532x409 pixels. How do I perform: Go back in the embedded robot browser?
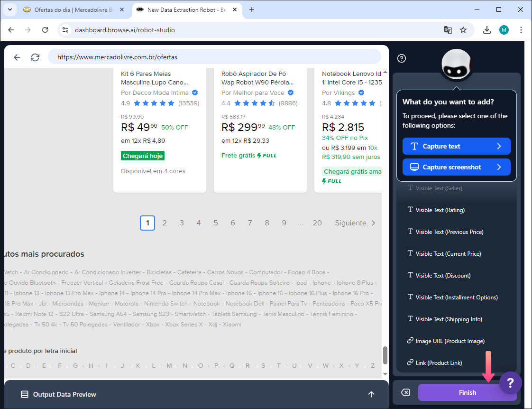coord(17,57)
